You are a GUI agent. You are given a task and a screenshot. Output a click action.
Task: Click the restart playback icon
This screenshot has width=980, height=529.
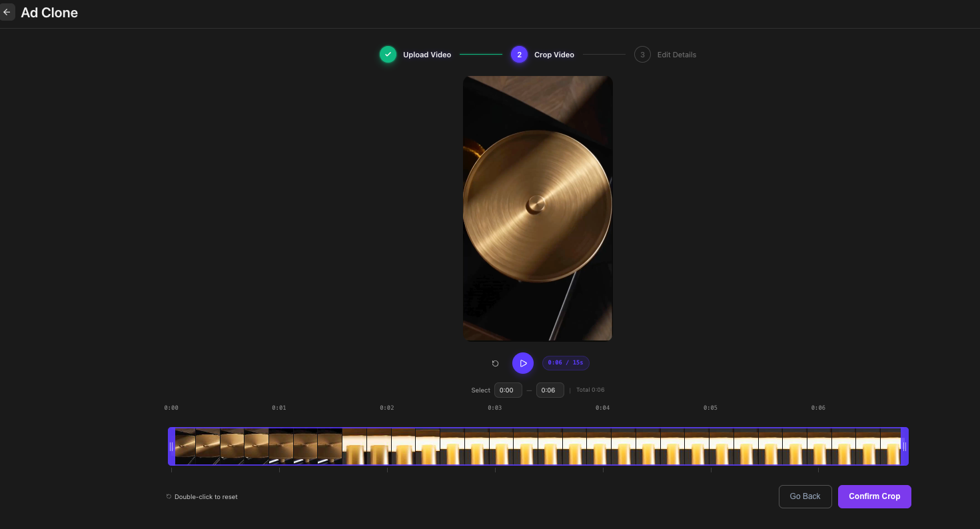[x=495, y=363]
